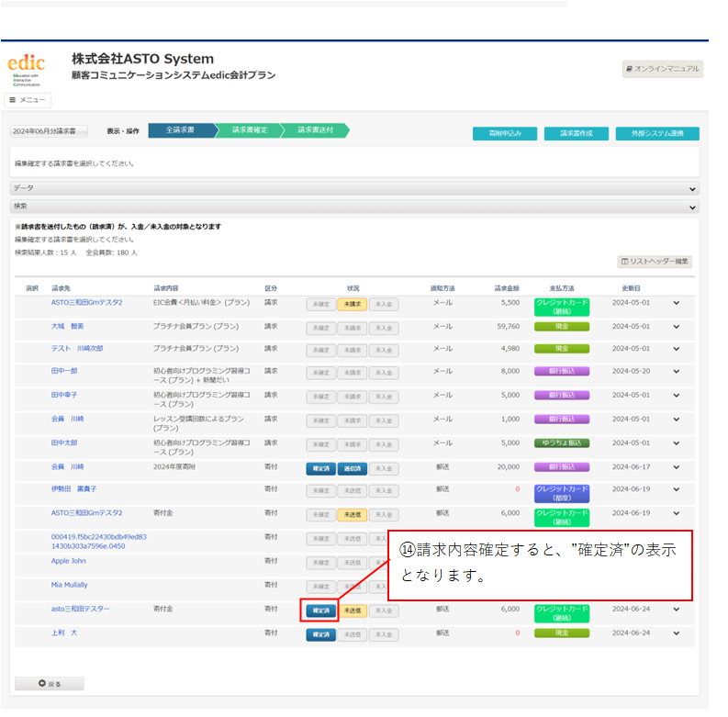Open the オンラインマニュアル book icon button

(x=662, y=69)
